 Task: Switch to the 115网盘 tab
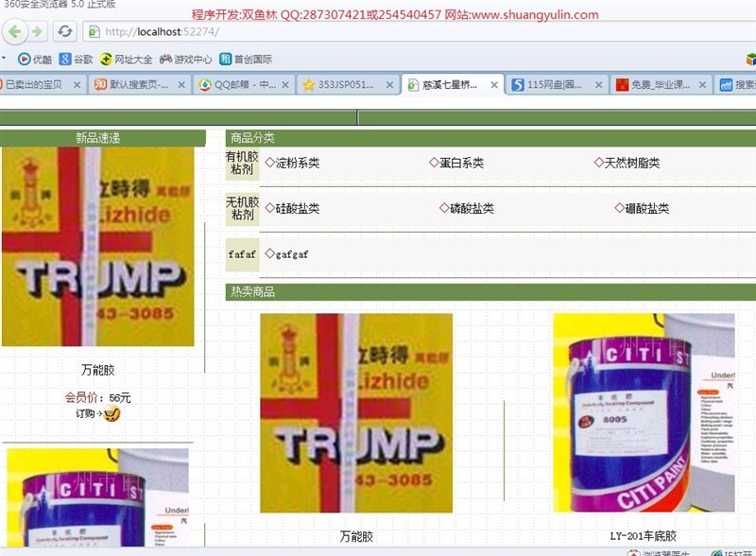[556, 84]
